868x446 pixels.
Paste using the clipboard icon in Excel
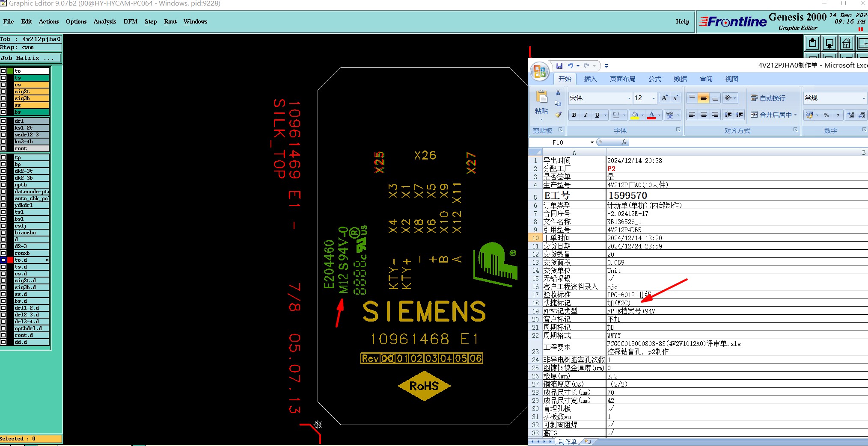(542, 97)
